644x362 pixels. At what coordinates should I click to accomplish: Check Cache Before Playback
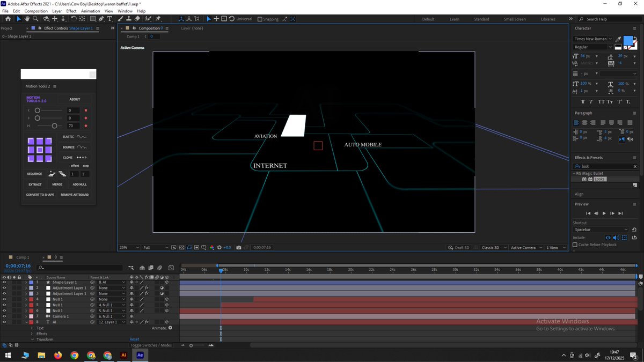coord(575,245)
